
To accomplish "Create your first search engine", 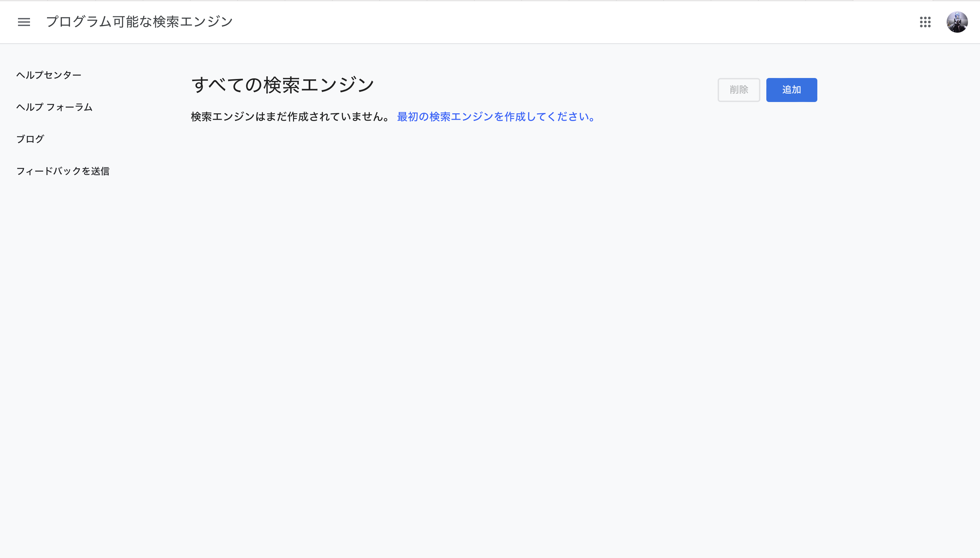I will (x=495, y=117).
